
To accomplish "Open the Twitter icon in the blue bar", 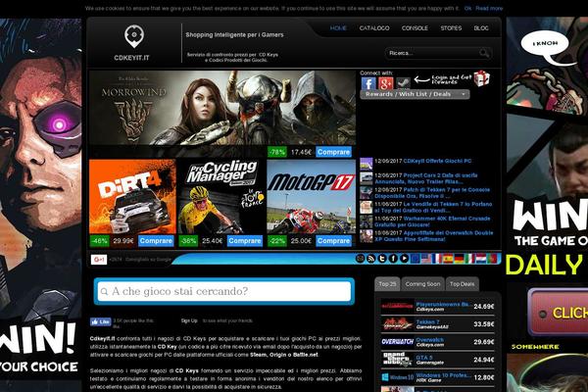I will [382, 259].
